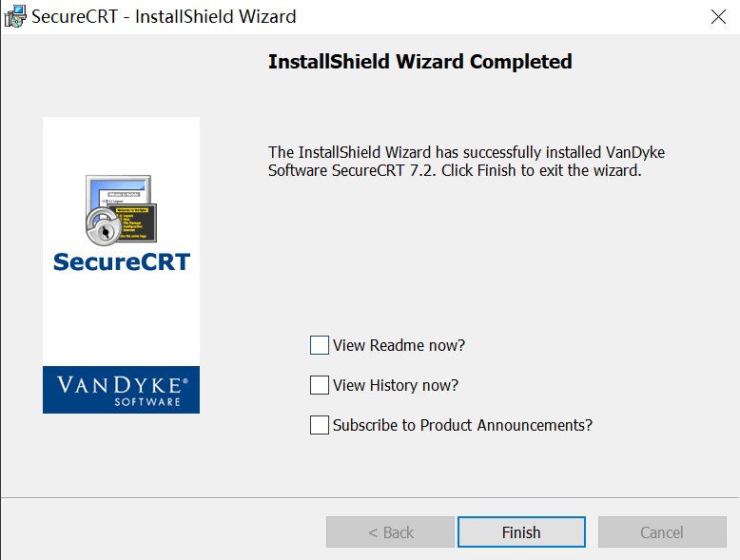Click the blue SecureCRT wordmark text
The height and width of the screenshot is (560, 740).
point(121,261)
